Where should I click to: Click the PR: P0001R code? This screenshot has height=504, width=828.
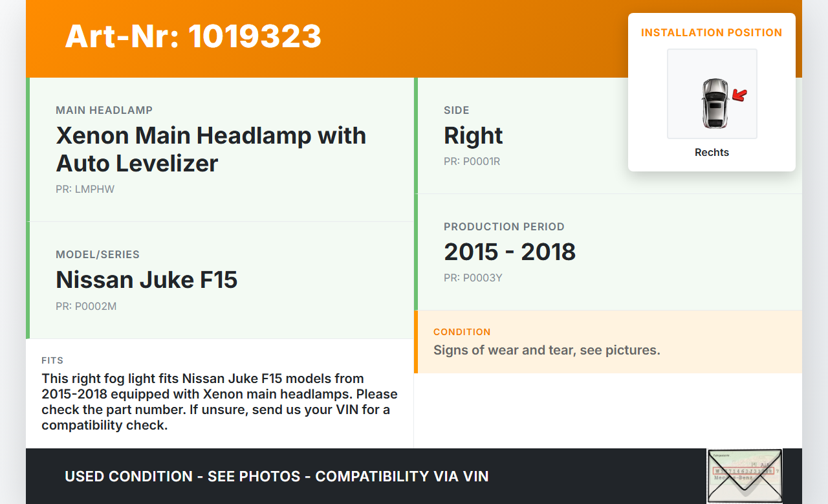[x=472, y=162]
